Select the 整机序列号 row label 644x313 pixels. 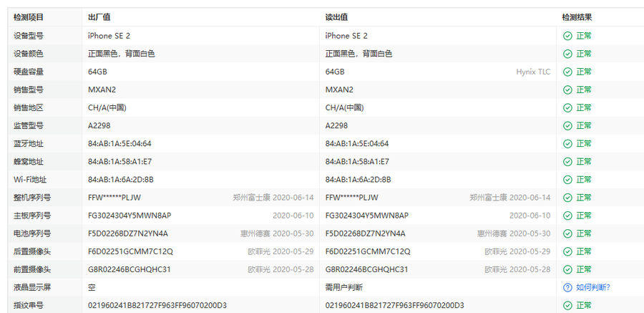[32, 198]
